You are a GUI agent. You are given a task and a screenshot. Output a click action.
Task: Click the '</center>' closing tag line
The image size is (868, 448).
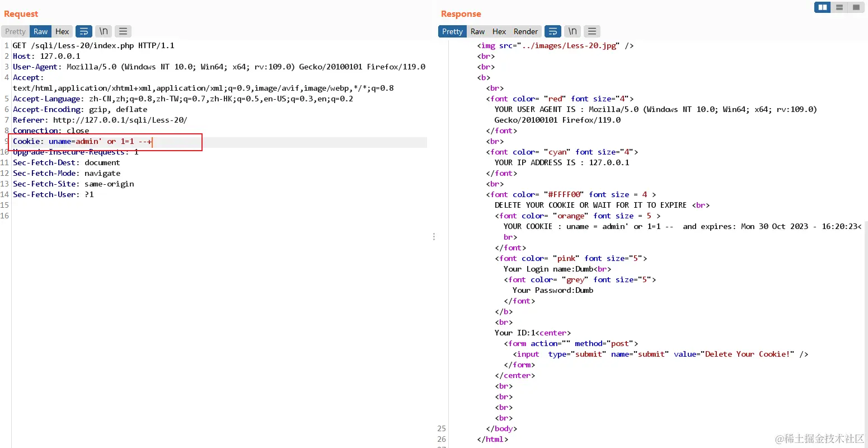point(515,375)
